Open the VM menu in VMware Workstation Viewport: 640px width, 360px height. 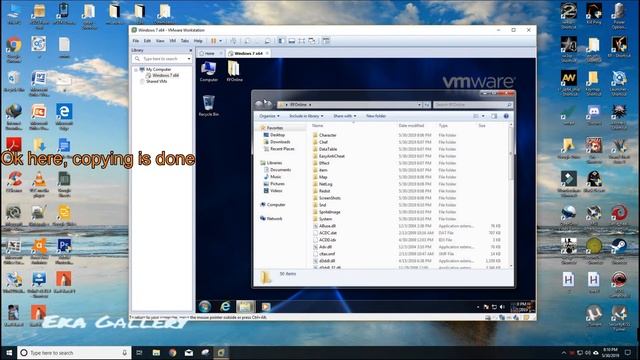pyautogui.click(x=173, y=41)
